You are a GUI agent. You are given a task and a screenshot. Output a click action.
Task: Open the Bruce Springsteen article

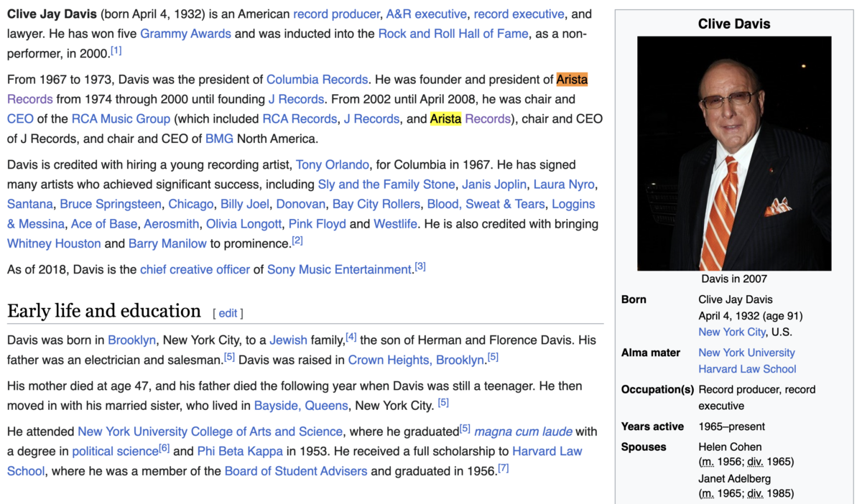pyautogui.click(x=111, y=204)
